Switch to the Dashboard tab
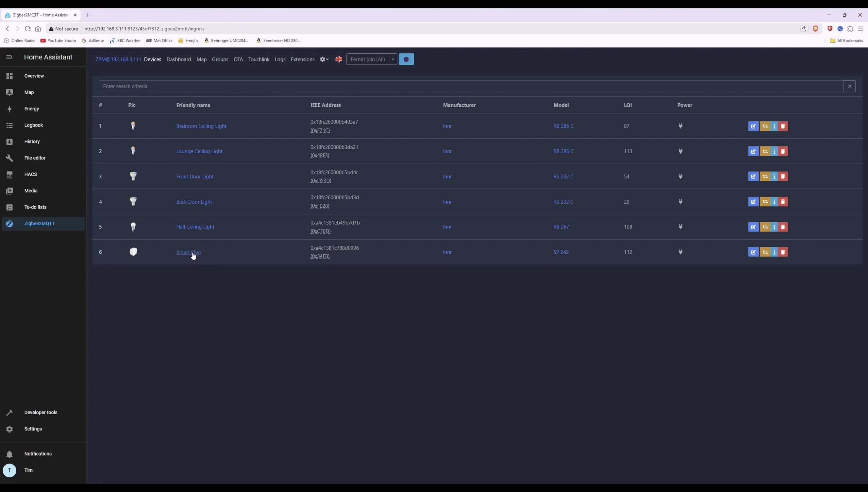Viewport: 868px width, 492px height. click(x=179, y=59)
